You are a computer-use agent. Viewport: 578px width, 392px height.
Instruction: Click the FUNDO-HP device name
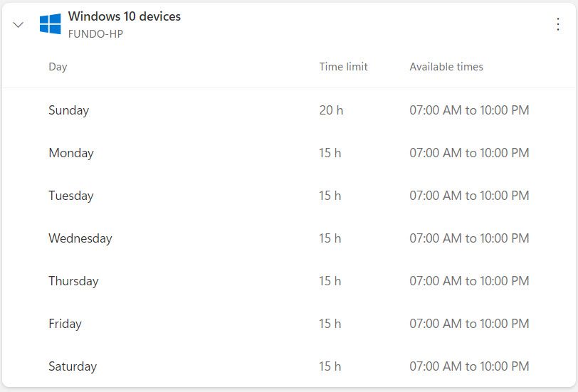pyautogui.click(x=95, y=33)
